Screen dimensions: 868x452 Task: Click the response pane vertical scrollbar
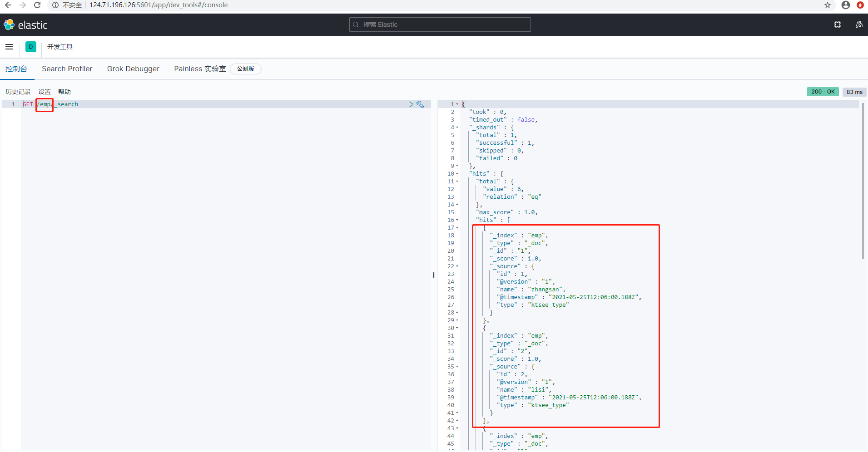pyautogui.click(x=863, y=181)
